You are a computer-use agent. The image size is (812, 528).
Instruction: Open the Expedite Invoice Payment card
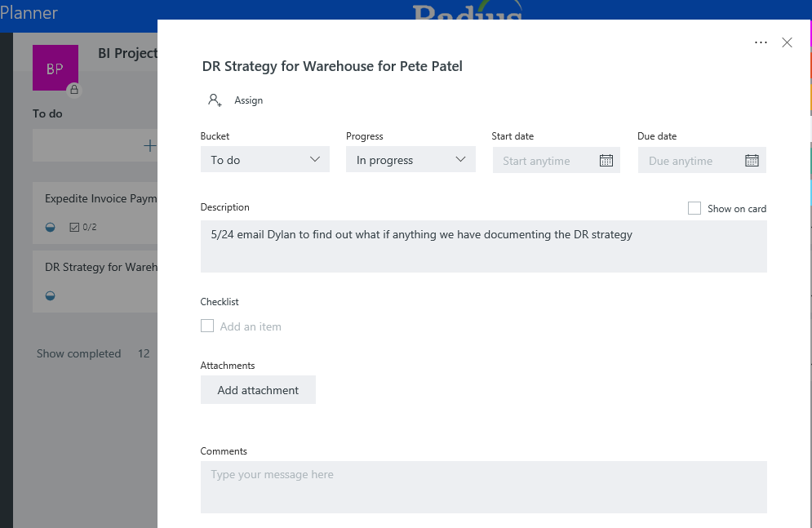[95, 213]
